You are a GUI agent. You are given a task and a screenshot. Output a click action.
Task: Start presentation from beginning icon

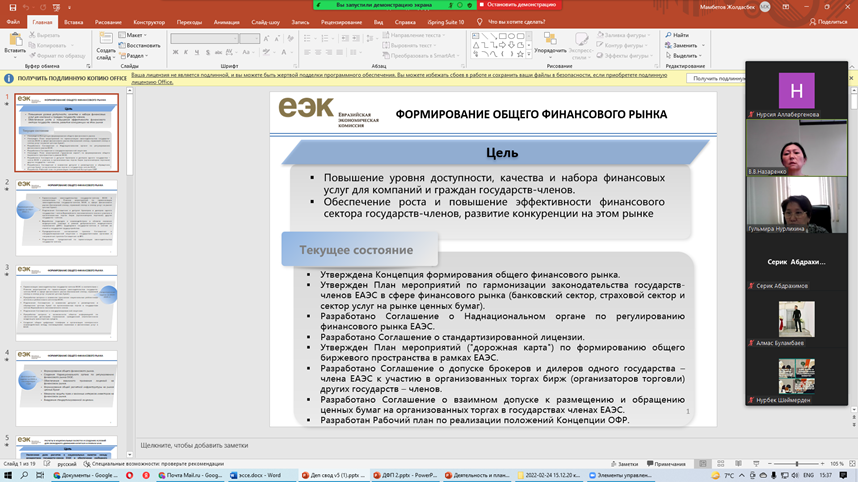click(x=56, y=8)
